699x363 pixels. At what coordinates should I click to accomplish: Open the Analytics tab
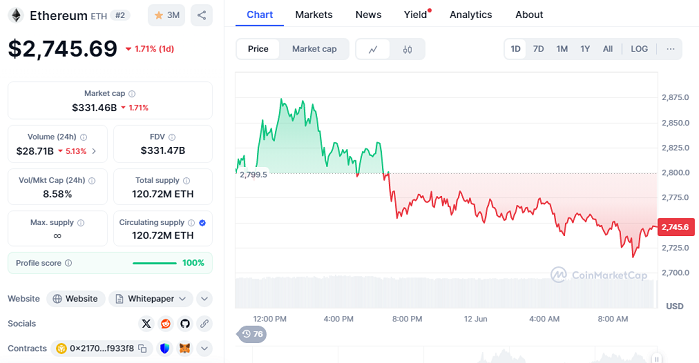(x=471, y=15)
